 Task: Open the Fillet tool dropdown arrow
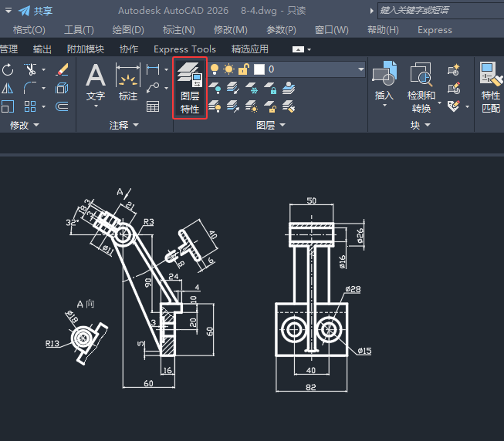point(44,88)
